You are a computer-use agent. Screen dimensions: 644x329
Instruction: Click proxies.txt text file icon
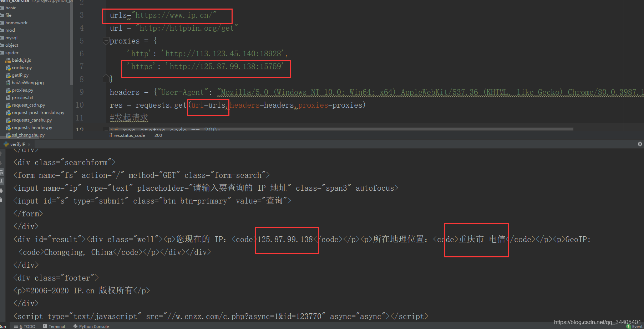[8, 98]
